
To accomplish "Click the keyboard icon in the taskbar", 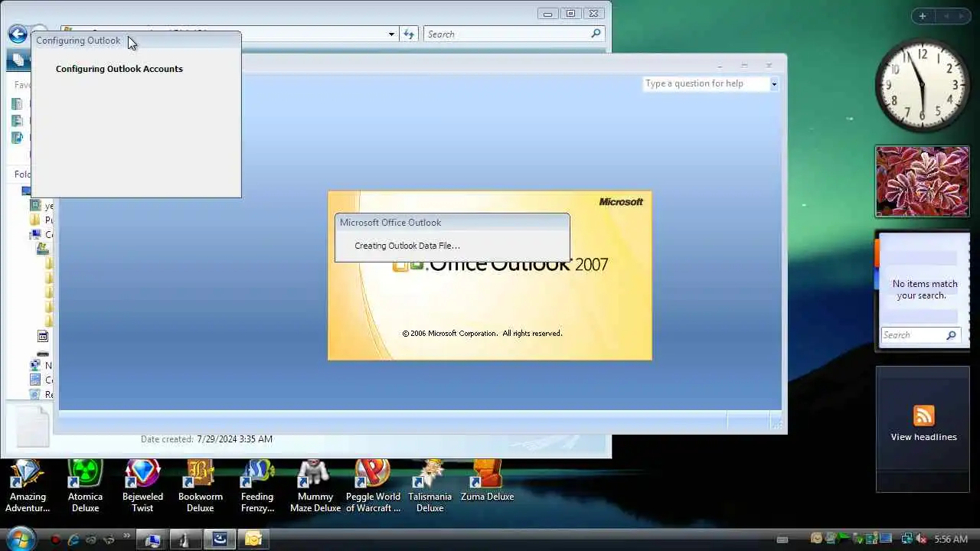I will click(782, 540).
